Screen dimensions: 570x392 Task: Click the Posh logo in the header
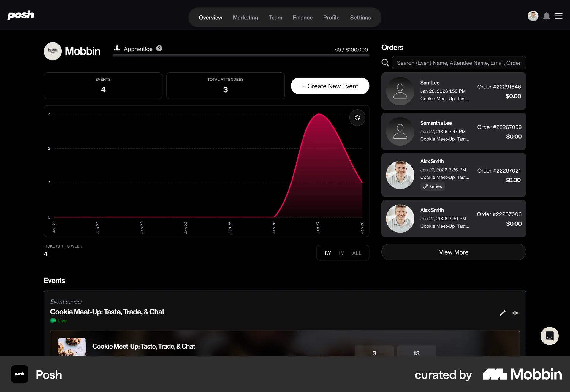click(21, 15)
